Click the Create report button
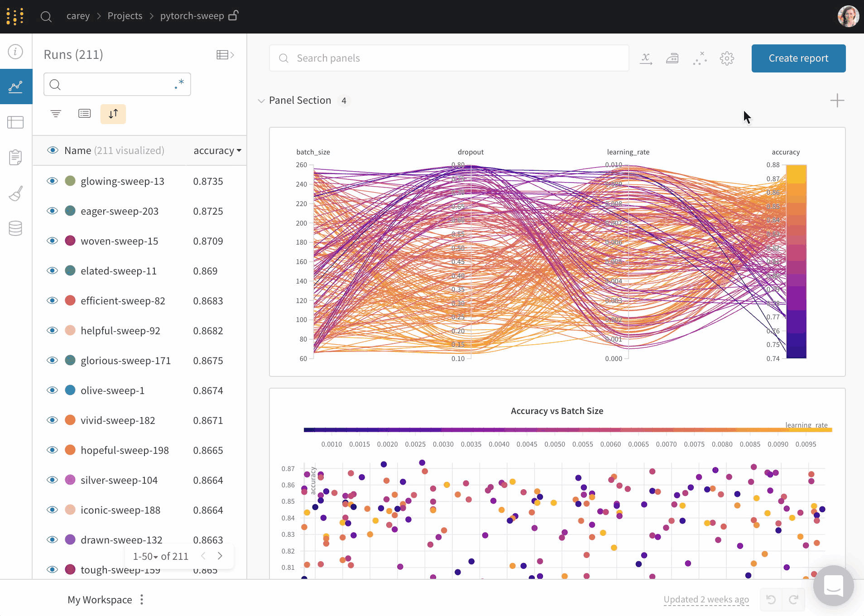Screen dimensions: 864x616 [798, 58]
